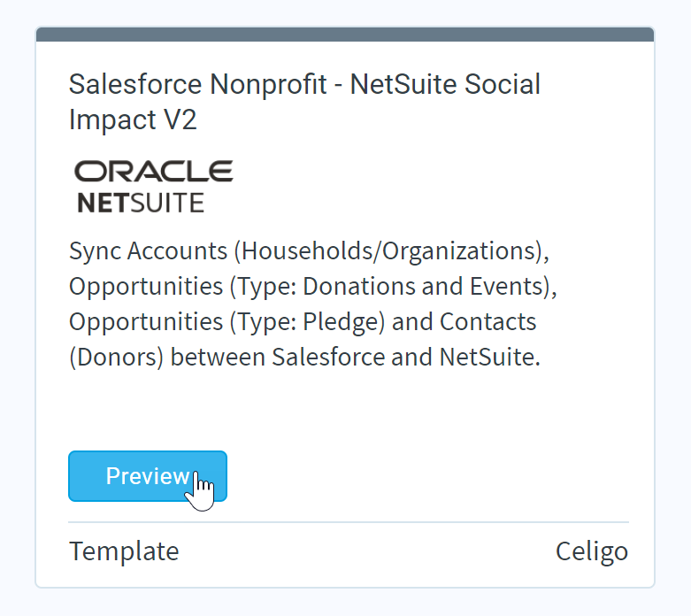Click the blue Preview button
The width and height of the screenshot is (691, 616).
coord(148,476)
